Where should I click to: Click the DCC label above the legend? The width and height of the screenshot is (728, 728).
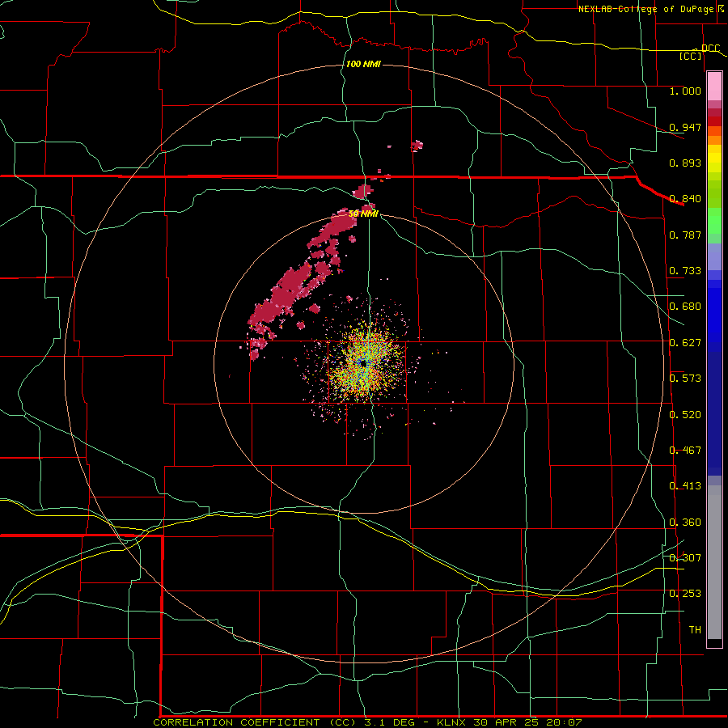point(710,49)
